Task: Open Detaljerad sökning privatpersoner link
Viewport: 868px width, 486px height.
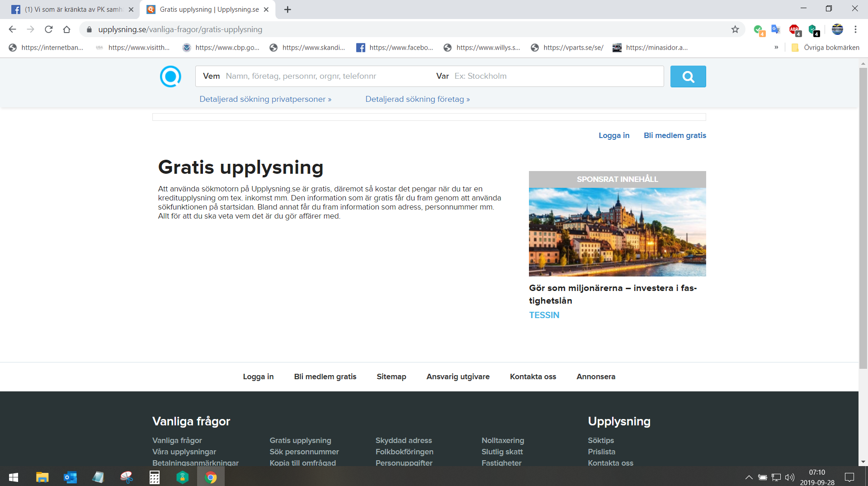Action: click(265, 99)
